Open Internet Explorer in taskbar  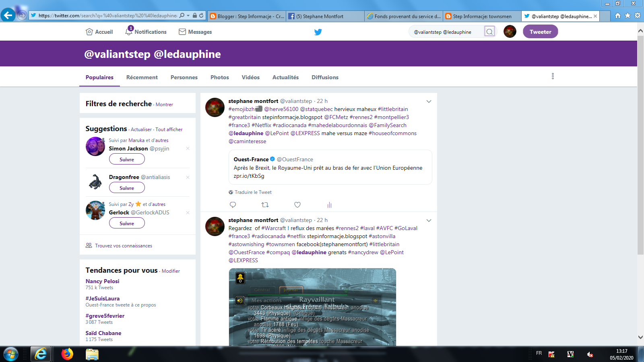41,354
